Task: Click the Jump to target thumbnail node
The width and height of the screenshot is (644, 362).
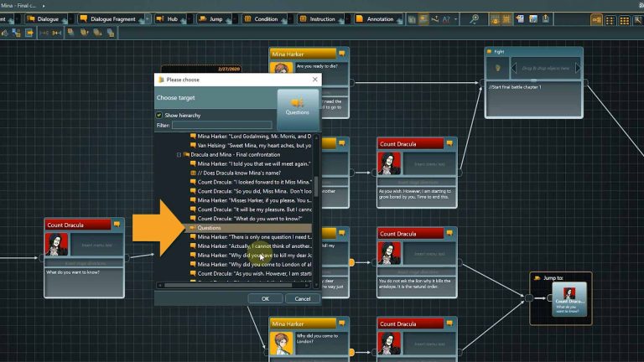Action: pos(569,300)
